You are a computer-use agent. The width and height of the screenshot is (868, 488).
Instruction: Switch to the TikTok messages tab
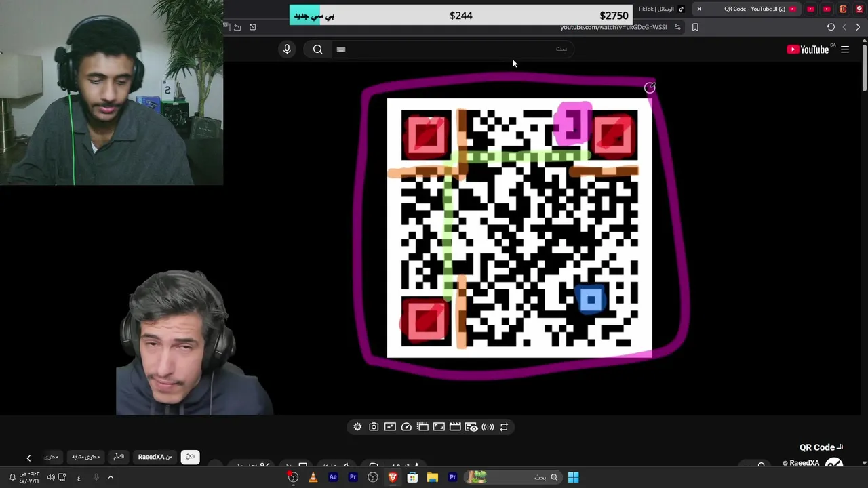tap(661, 9)
